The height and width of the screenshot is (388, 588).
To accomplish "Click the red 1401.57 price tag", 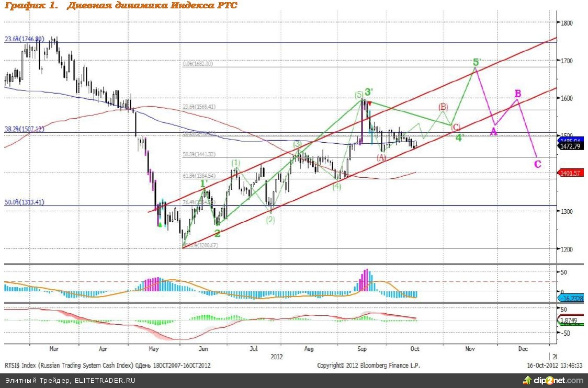I will tap(571, 173).
